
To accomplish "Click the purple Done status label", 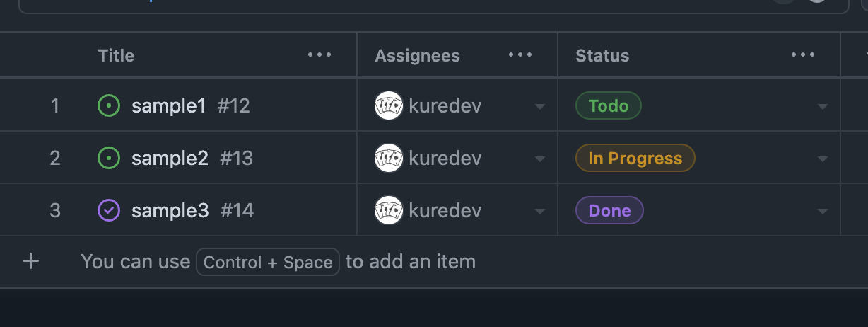I will coord(609,211).
